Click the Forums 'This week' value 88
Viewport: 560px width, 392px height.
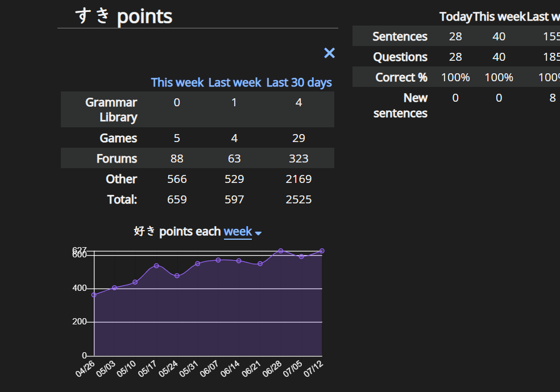177,159
